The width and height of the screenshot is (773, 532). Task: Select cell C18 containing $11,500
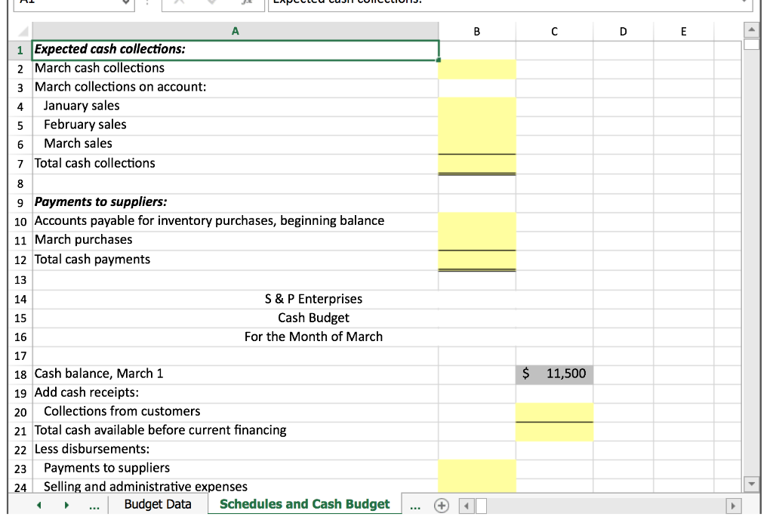tap(554, 373)
